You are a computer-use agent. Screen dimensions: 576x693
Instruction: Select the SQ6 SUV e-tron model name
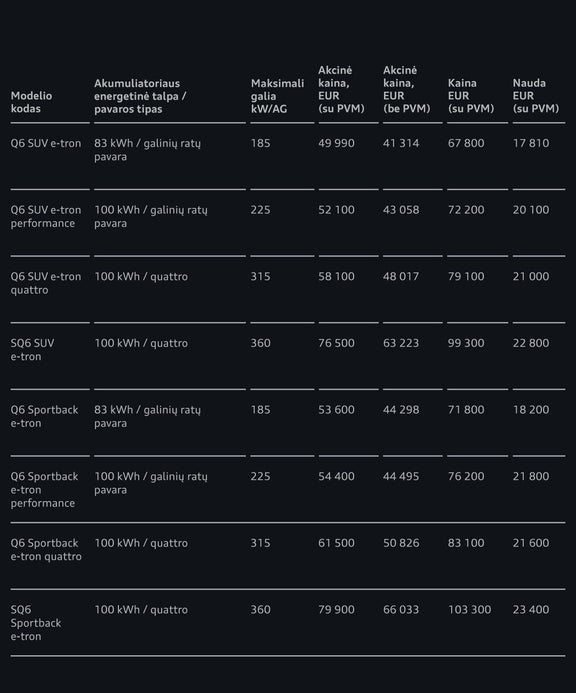[x=33, y=350]
